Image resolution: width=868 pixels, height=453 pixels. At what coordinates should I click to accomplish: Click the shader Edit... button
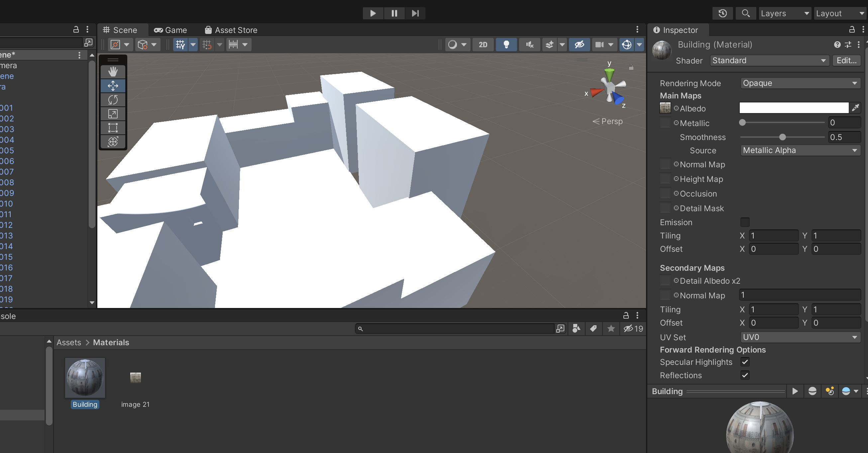pos(846,61)
